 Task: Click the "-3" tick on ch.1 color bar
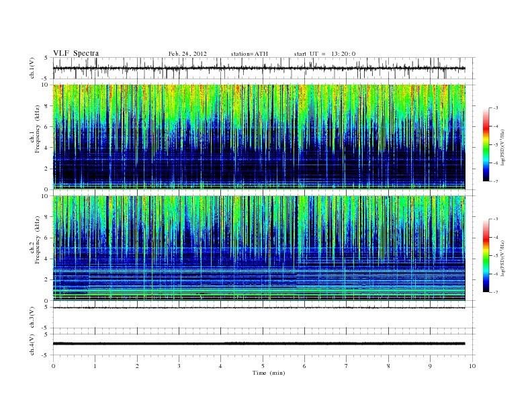[496, 108]
